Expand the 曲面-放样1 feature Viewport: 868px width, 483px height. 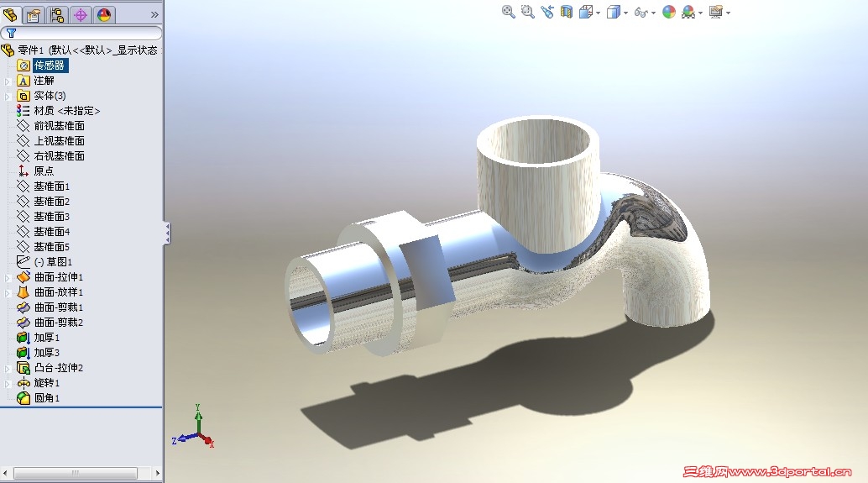[x=8, y=293]
